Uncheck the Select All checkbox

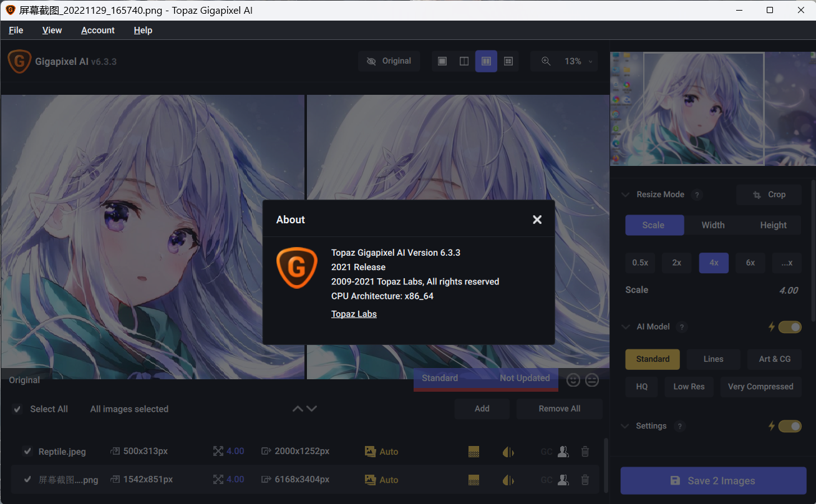(x=17, y=409)
